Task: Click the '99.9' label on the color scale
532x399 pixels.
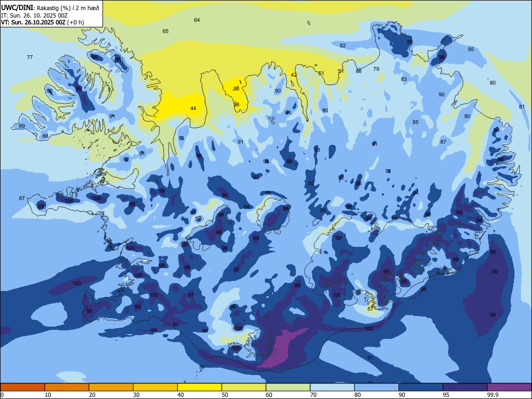Action: pos(492,395)
